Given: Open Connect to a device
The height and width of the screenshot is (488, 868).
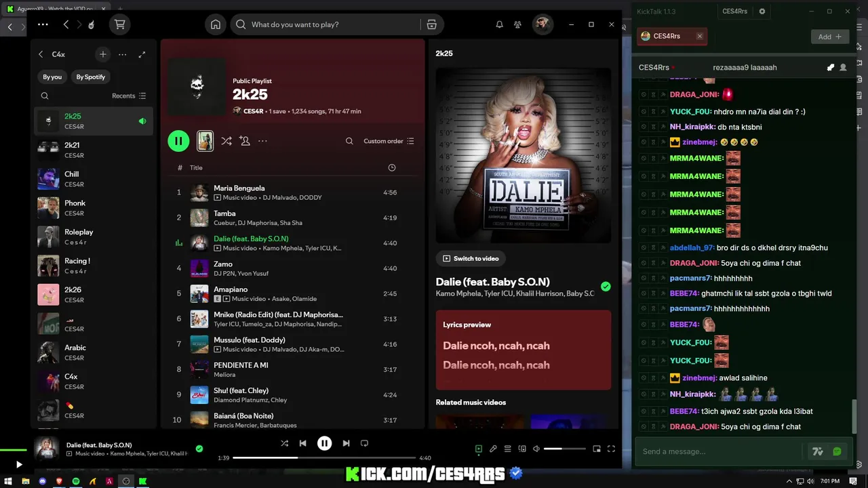Looking at the screenshot, I should (x=522, y=449).
